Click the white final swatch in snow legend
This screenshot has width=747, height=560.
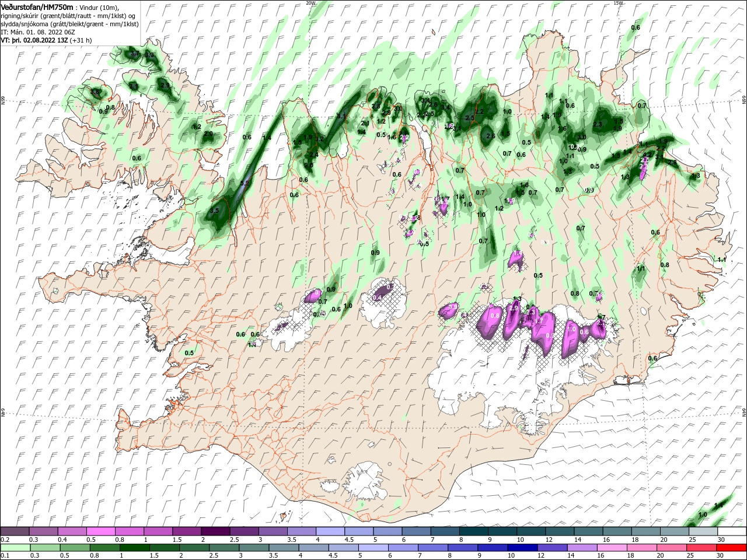coord(731,531)
